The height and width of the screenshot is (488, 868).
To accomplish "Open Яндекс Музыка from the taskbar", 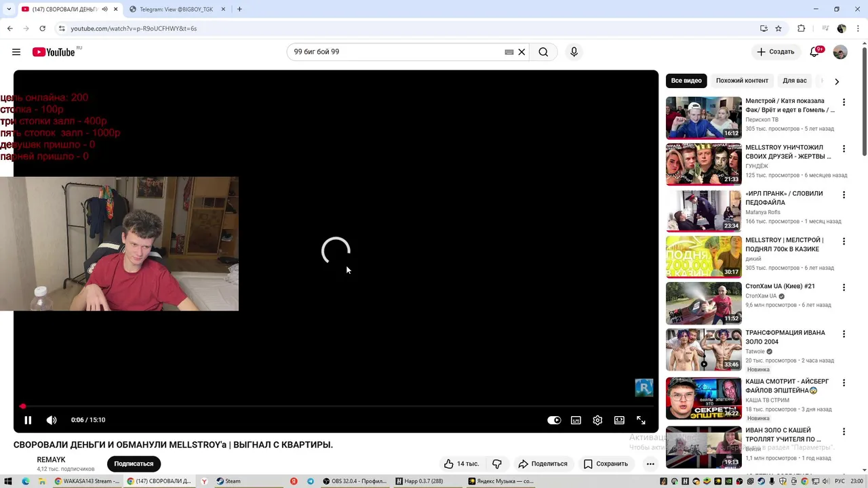I will coord(502,481).
